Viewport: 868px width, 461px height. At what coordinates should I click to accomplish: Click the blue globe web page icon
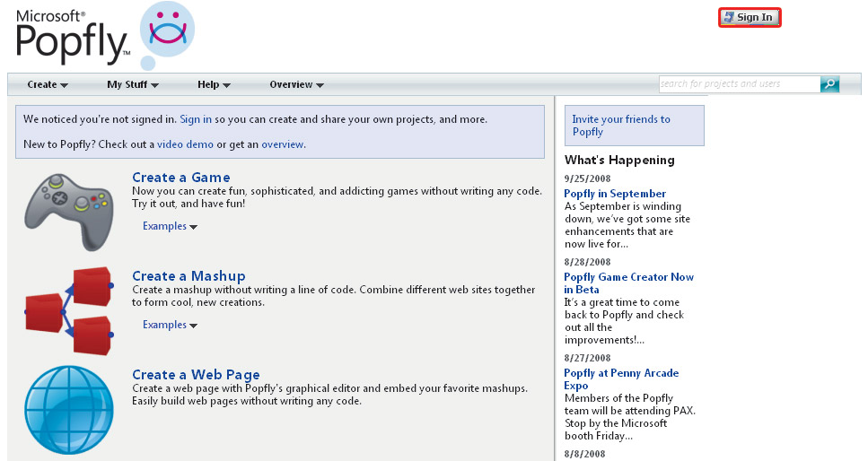coord(68,409)
